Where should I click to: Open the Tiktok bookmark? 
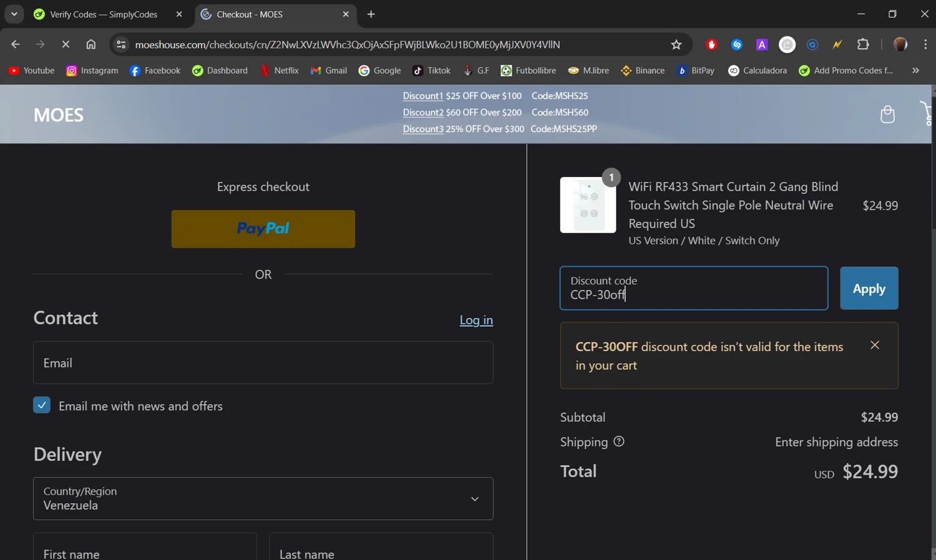(432, 70)
